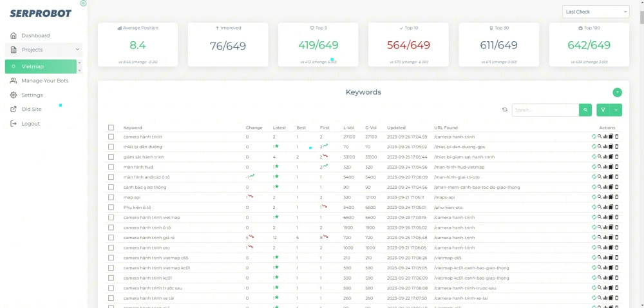
Task: Open notes icon for 'cảnh báo giao thông'
Action: click(611, 187)
